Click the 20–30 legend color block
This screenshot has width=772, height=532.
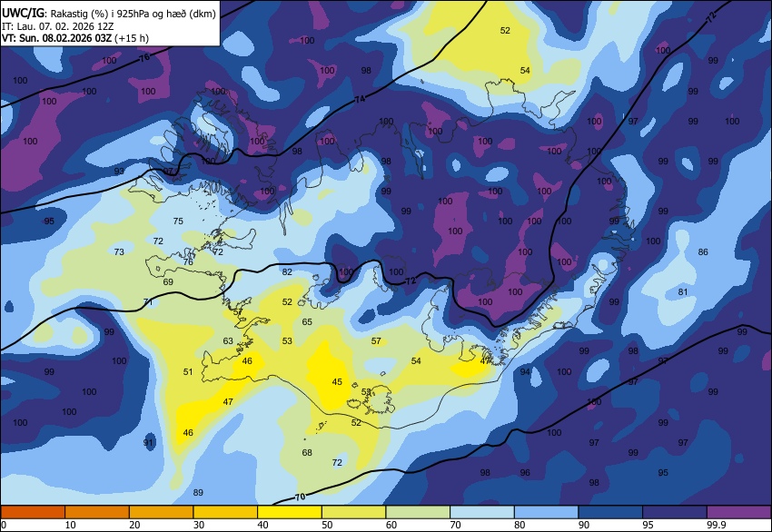click(161, 512)
